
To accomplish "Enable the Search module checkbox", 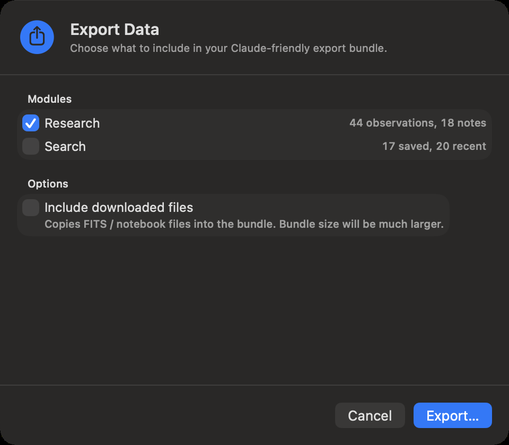I will click(x=31, y=146).
